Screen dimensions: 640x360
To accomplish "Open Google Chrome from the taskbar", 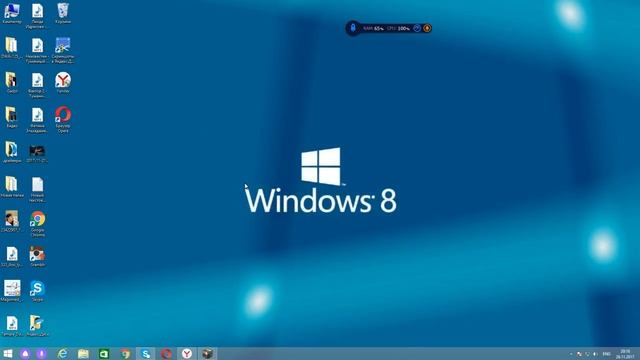I will tap(125, 353).
